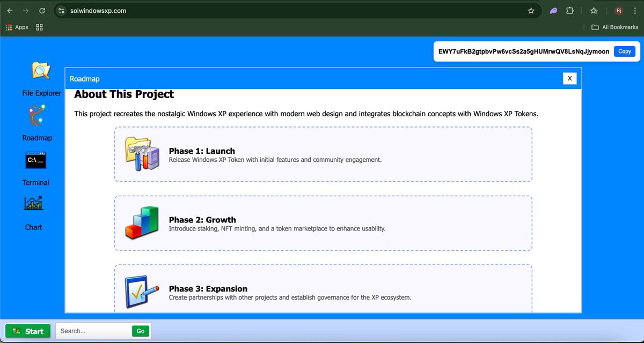Open the Chrome three-dot menu
The height and width of the screenshot is (343, 644).
click(635, 10)
